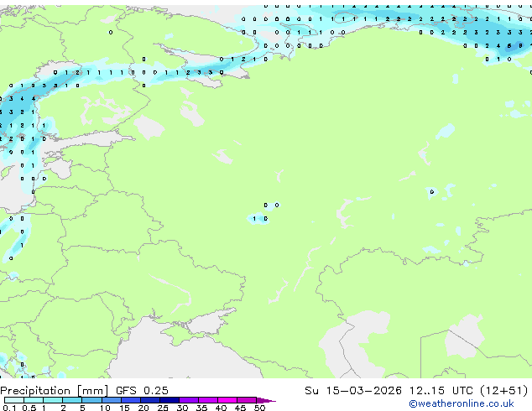
Task: Click the '40' legend scale label
Action: pos(222,408)
